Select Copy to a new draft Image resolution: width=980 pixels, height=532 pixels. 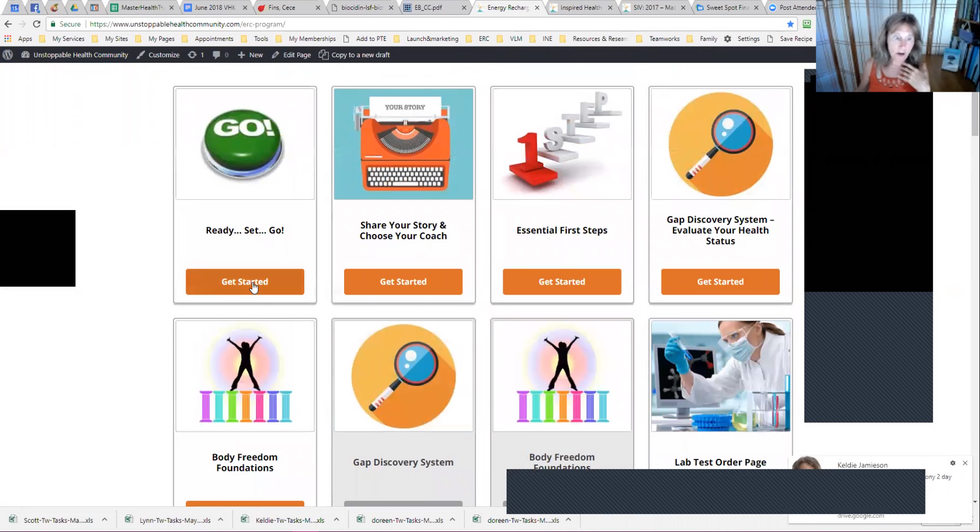tap(354, 55)
